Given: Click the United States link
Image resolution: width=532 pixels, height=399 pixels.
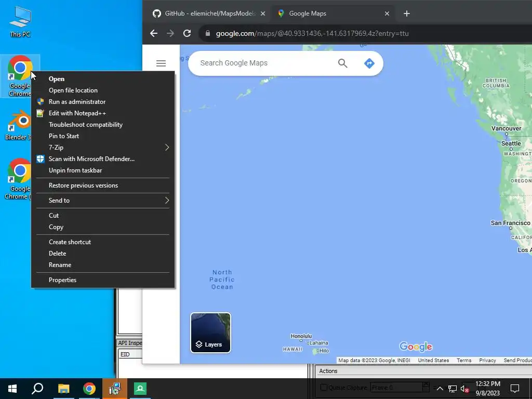Looking at the screenshot, I should pyautogui.click(x=433, y=361).
